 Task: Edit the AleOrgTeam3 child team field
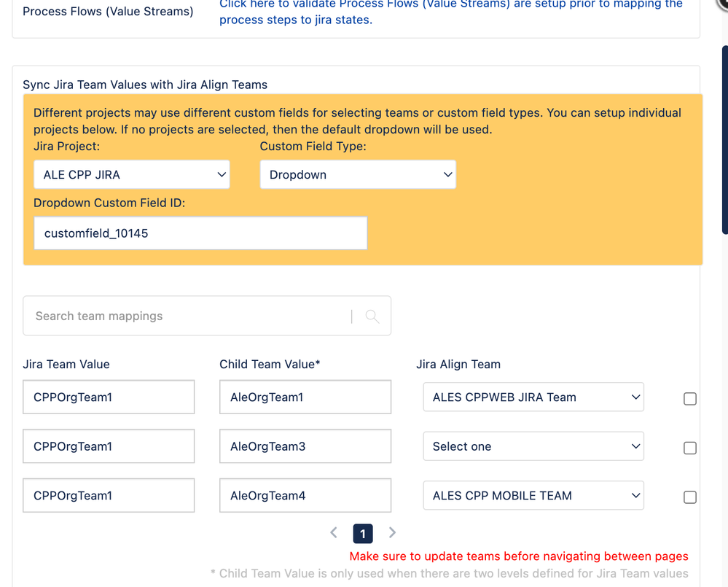[x=305, y=446]
